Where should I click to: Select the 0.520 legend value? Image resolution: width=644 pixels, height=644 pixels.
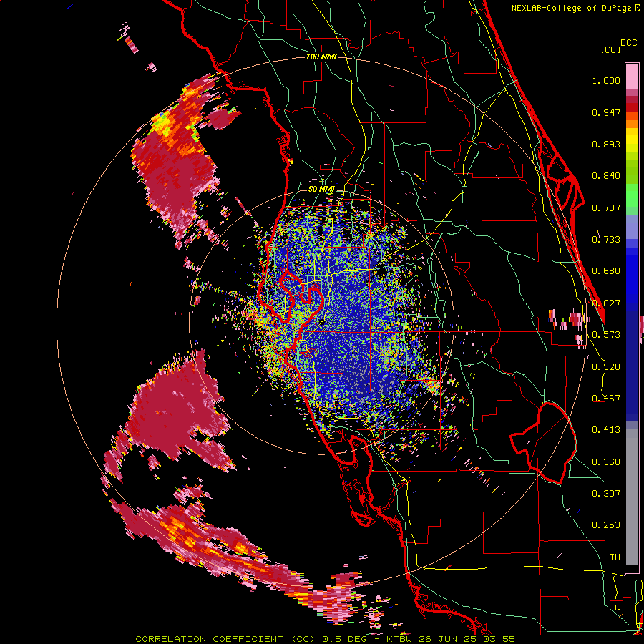pyautogui.click(x=606, y=367)
